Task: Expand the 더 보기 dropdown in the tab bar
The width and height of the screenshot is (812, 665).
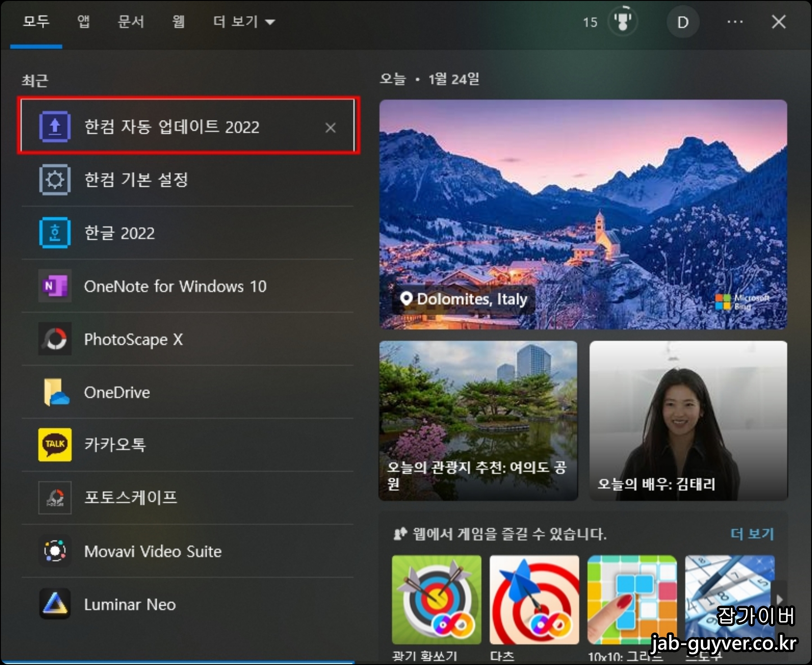Action: point(244,22)
